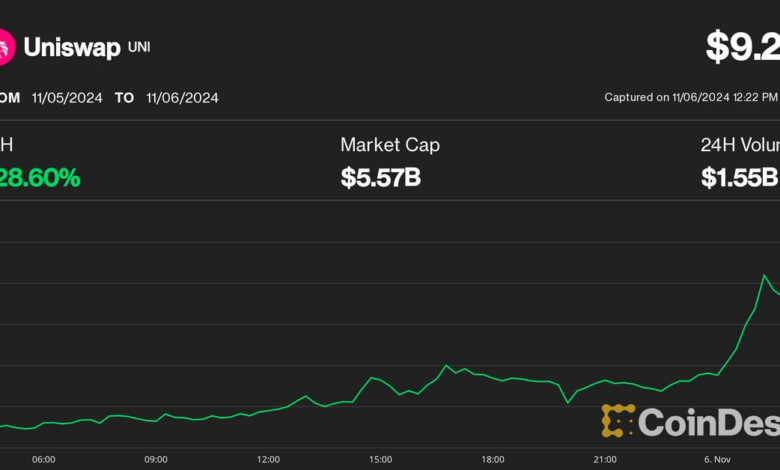780x470 pixels.
Task: Click the current price at top right
Action: [742, 46]
